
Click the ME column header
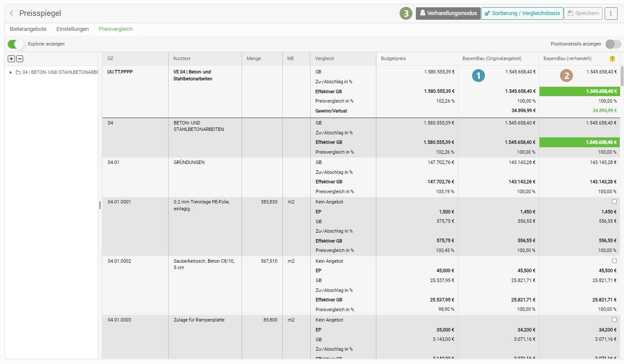pos(296,58)
